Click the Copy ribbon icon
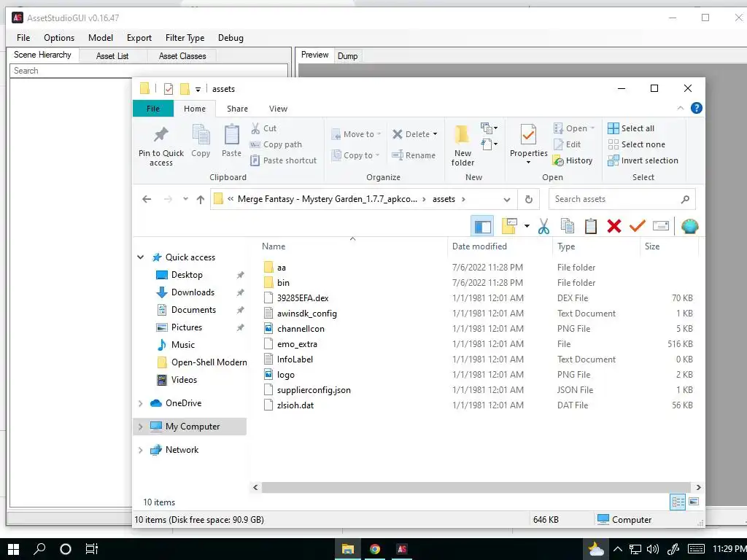Screen dimensions: 747x560 [201, 135]
